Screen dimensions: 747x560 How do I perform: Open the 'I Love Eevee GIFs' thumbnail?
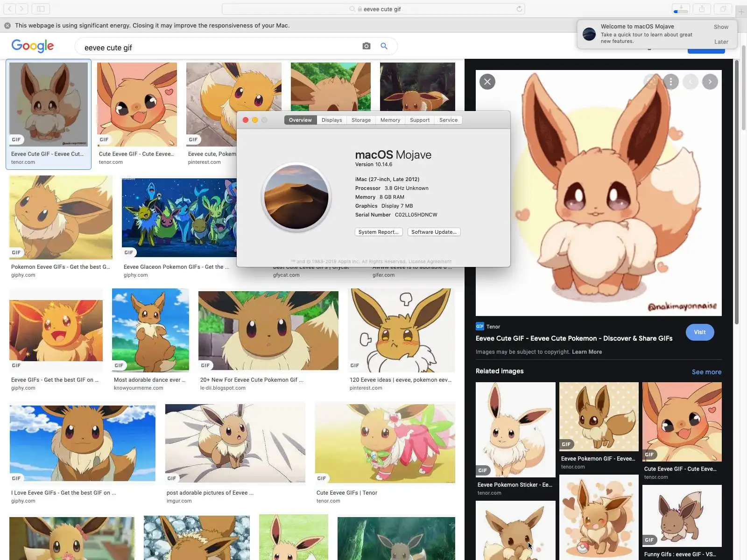[x=83, y=443]
